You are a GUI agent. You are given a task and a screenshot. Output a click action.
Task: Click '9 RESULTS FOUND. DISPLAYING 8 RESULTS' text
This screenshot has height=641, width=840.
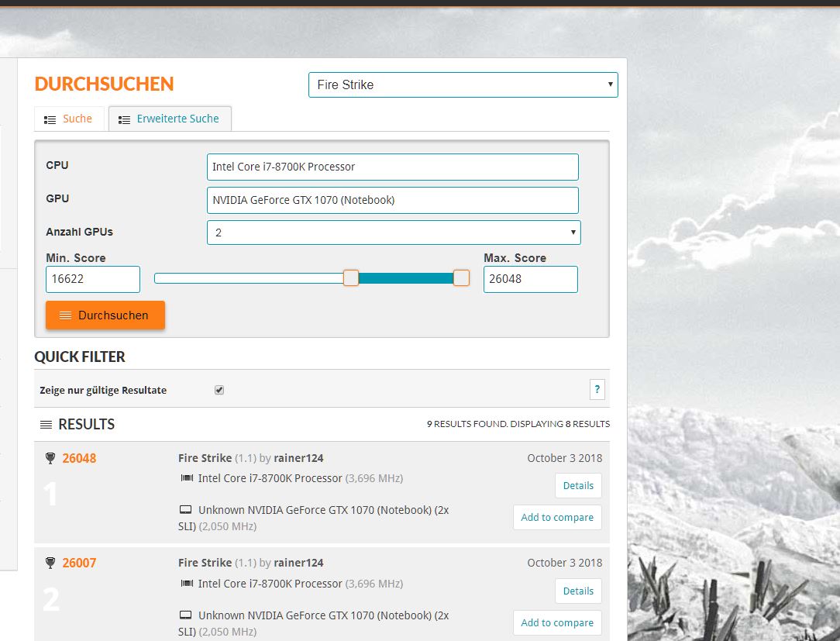tap(518, 424)
